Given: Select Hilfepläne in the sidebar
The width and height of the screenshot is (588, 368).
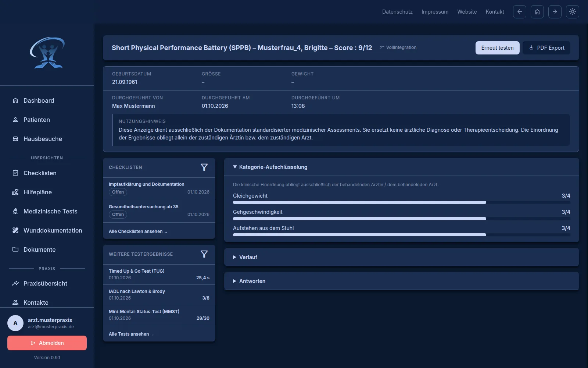Looking at the screenshot, I should [47, 192].
